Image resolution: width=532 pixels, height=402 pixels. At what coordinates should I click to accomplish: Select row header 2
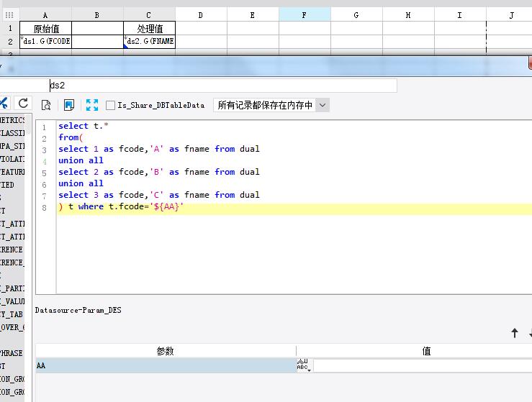[10, 42]
